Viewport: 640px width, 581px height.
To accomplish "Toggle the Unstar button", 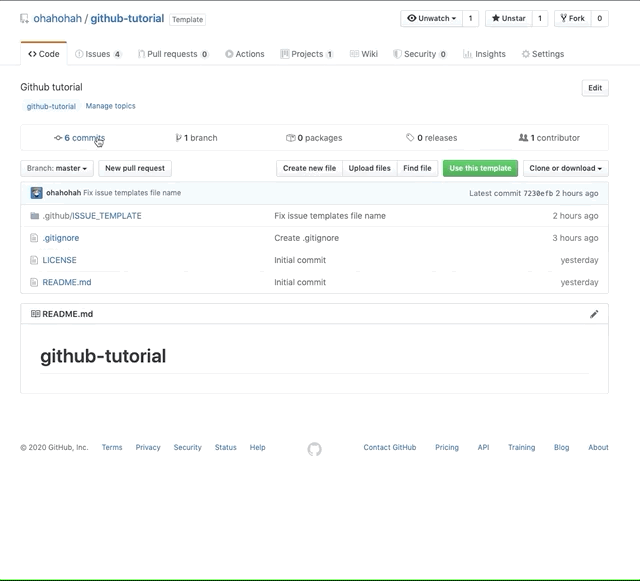I will [x=509, y=18].
